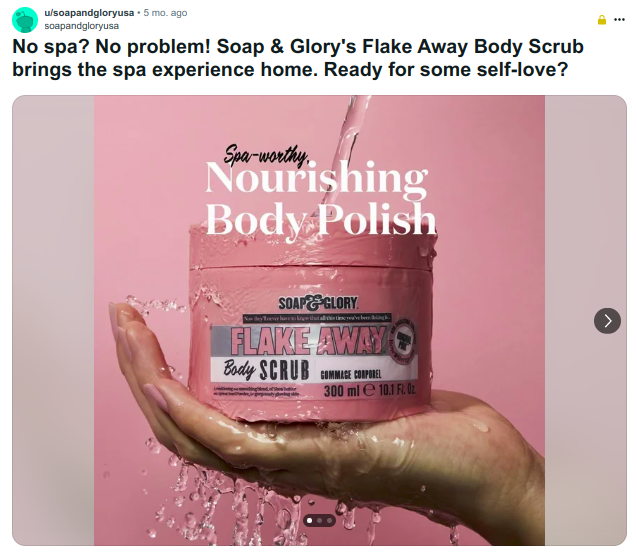Image resolution: width=637 pixels, height=553 pixels.
Task: Click the 'Flake Away' label on jar
Action: [308, 340]
